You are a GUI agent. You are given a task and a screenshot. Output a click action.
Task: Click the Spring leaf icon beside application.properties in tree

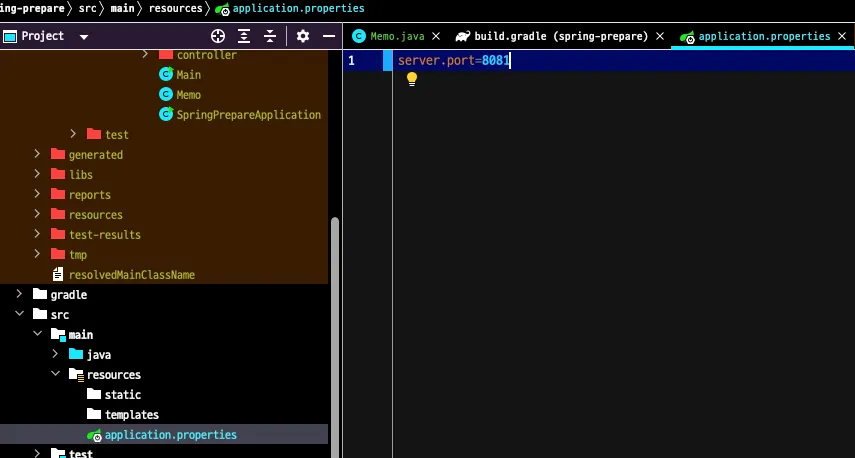click(x=94, y=435)
